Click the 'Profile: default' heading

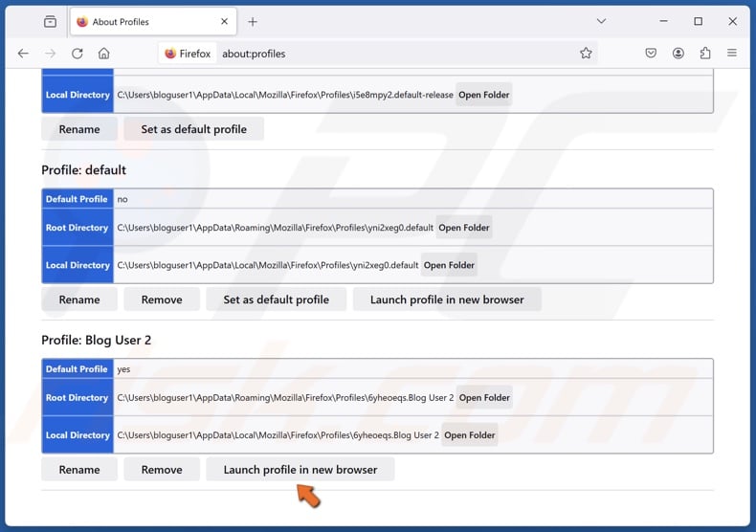(84, 170)
